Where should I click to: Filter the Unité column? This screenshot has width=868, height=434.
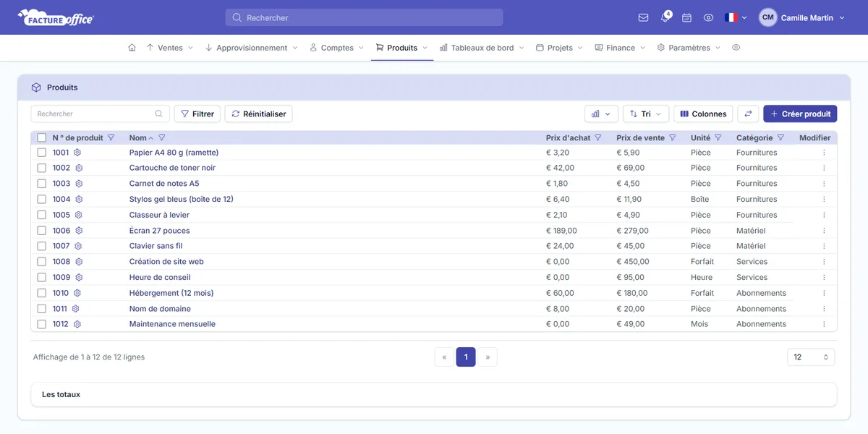click(x=718, y=137)
